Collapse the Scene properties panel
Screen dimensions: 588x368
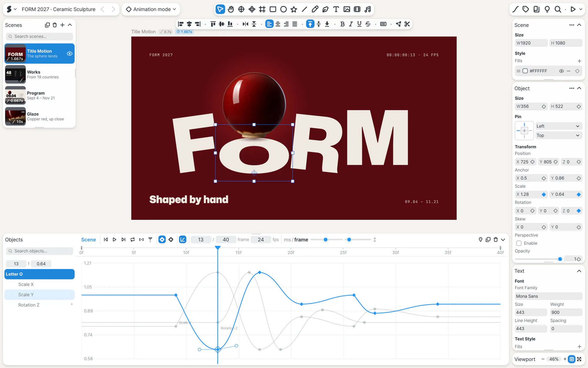(579, 25)
